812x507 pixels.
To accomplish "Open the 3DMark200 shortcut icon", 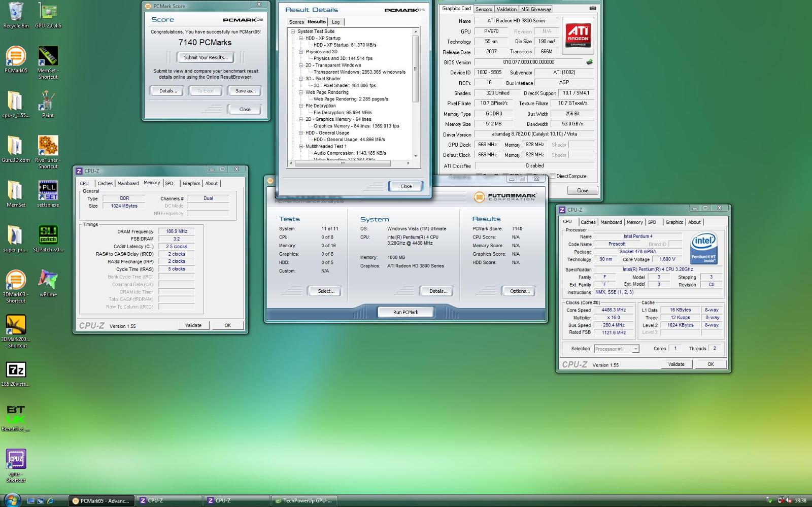I will point(16,331).
